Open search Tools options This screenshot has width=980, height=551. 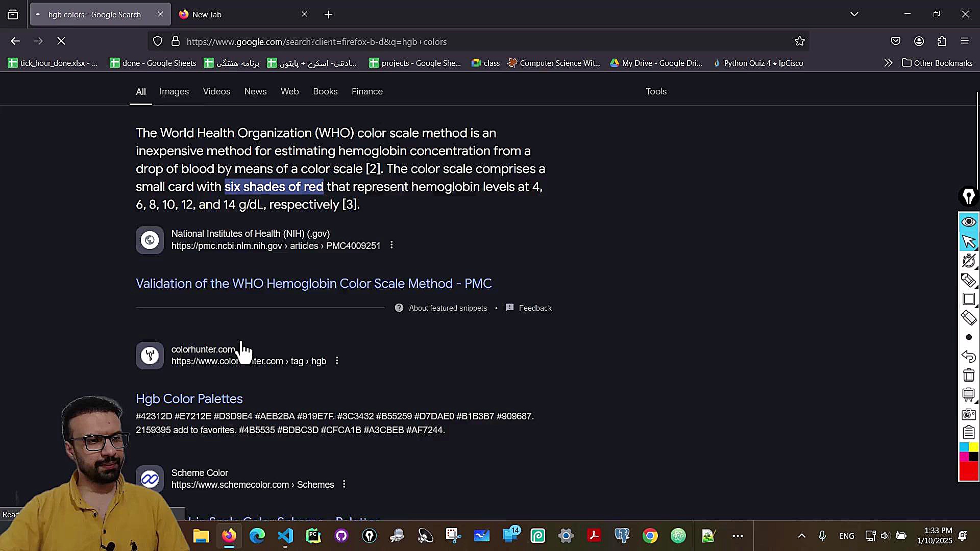tap(656, 91)
